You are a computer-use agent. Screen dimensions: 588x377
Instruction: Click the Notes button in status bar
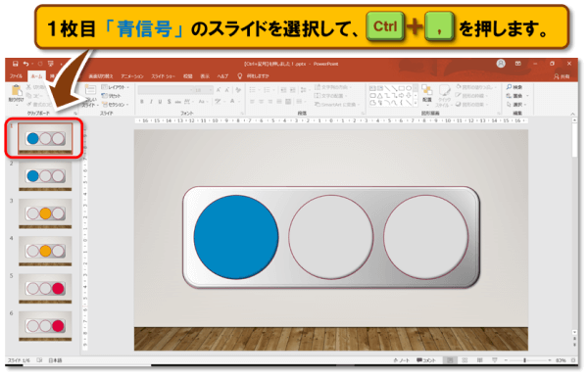click(402, 360)
